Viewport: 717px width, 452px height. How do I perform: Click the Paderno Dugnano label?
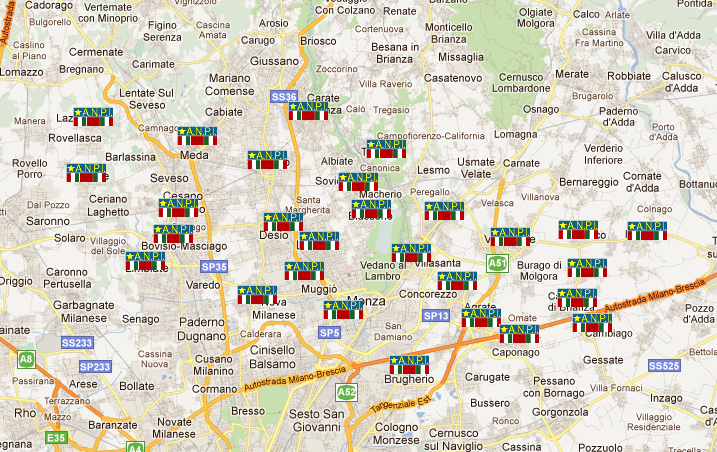(202, 329)
